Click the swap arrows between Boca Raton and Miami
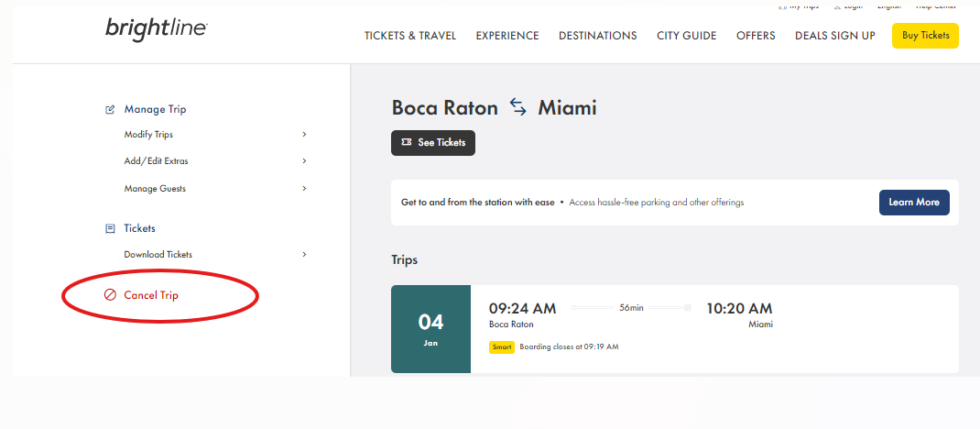Screen dimensions: 980x429 [518, 107]
